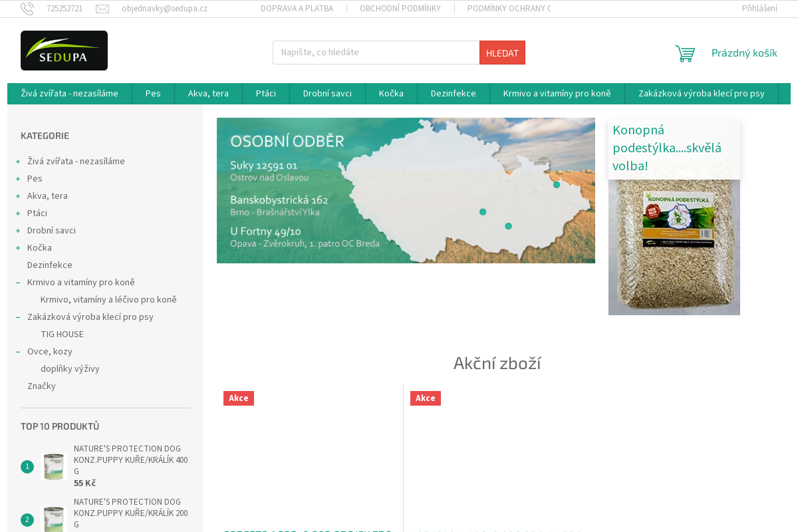Collapse Krmivo a vitamíny pro koně category

point(18,283)
